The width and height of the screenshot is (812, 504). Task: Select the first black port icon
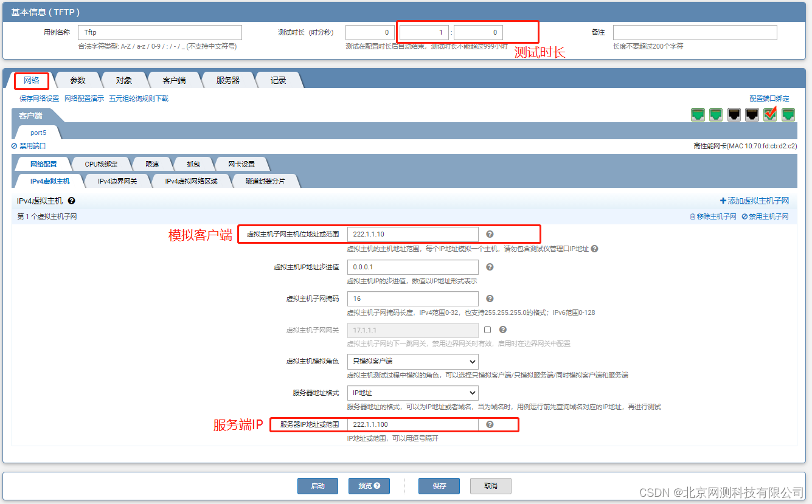coord(734,114)
